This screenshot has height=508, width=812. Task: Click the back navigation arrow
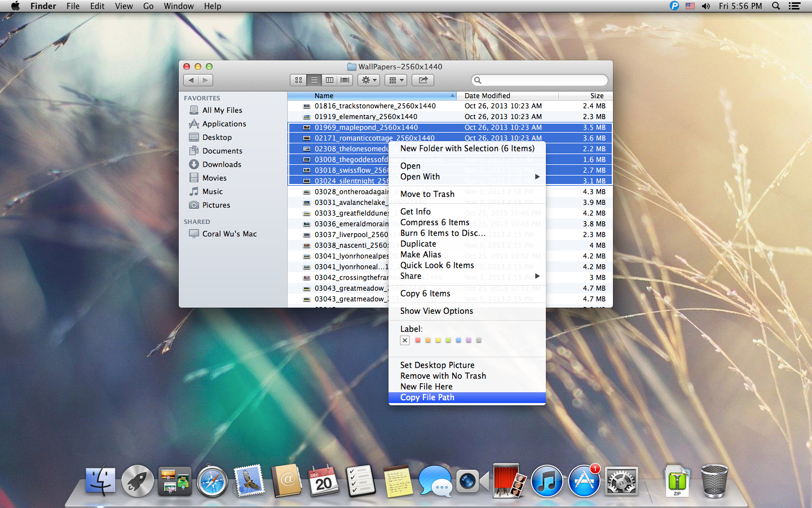(x=191, y=80)
